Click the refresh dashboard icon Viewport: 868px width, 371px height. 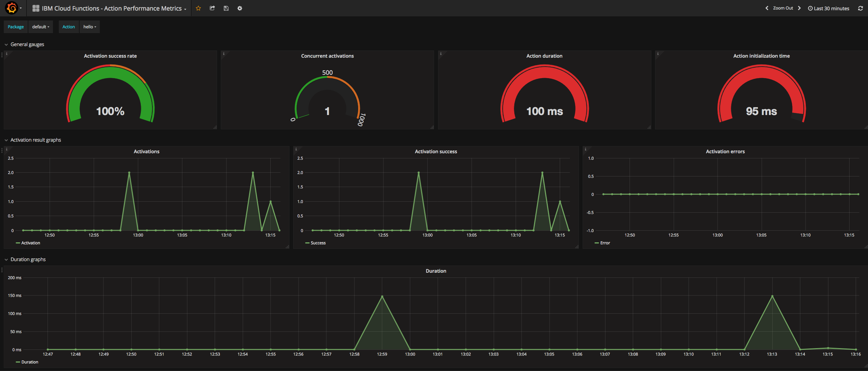(860, 8)
